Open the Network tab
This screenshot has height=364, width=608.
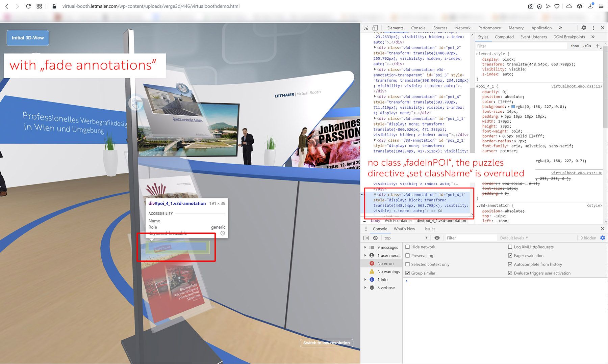(463, 28)
